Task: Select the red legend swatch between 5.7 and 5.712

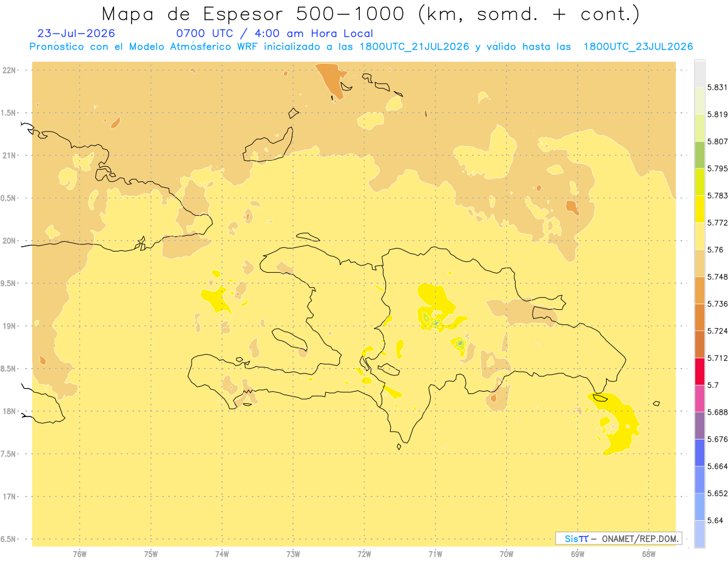Action: [x=699, y=371]
